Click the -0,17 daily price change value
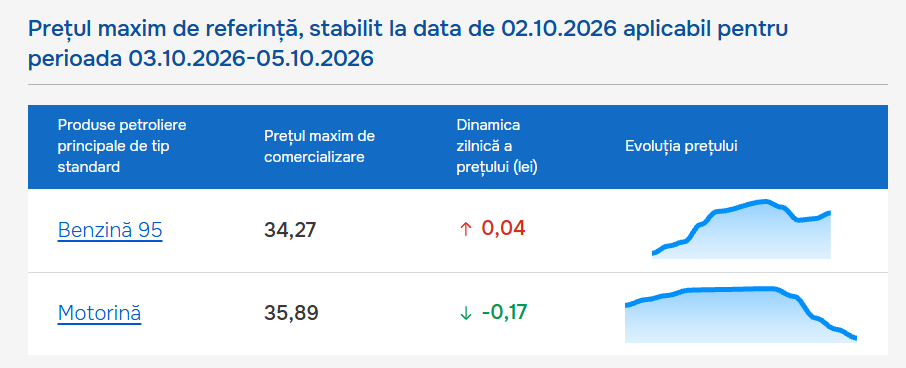The height and width of the screenshot is (368, 906). pos(504,313)
